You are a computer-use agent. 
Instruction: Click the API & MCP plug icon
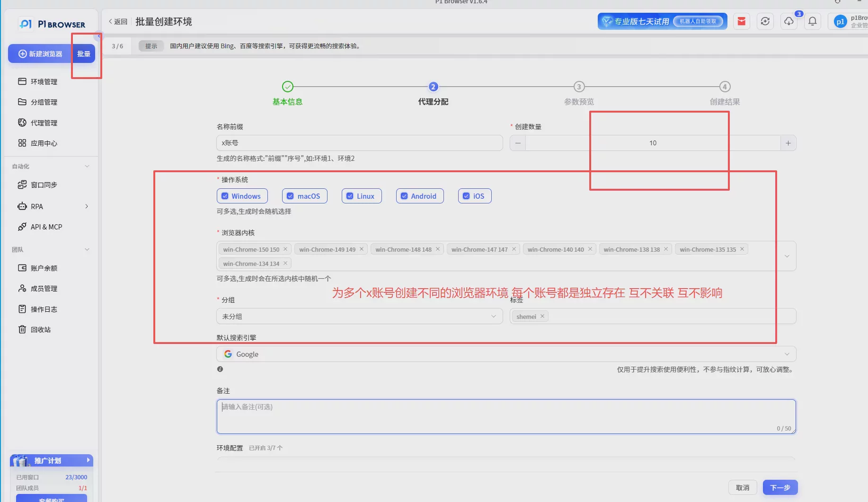point(22,227)
